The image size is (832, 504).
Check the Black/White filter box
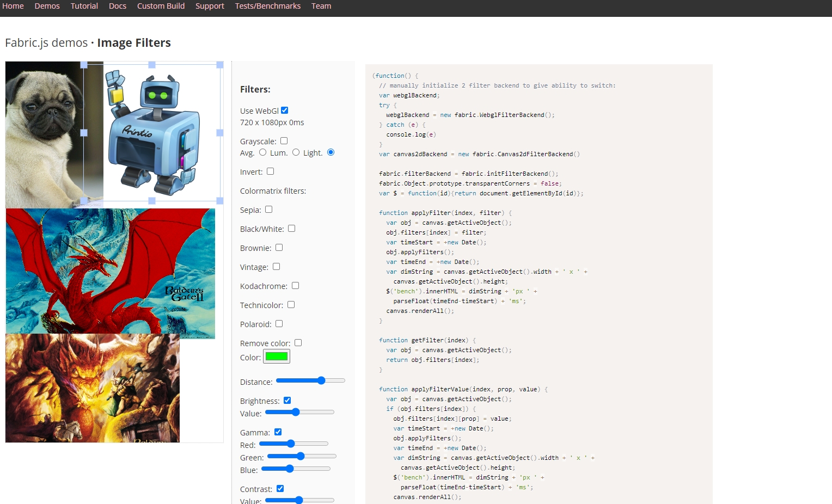coord(291,228)
